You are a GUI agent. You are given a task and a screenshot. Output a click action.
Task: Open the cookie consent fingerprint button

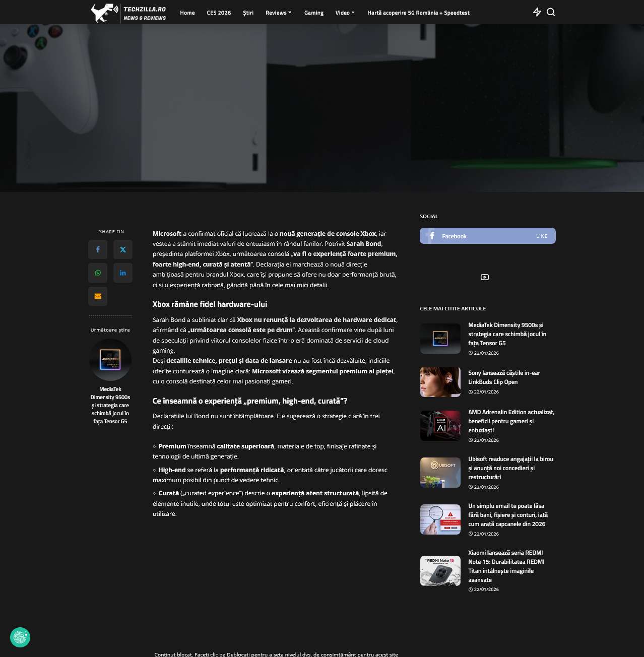coord(20,637)
